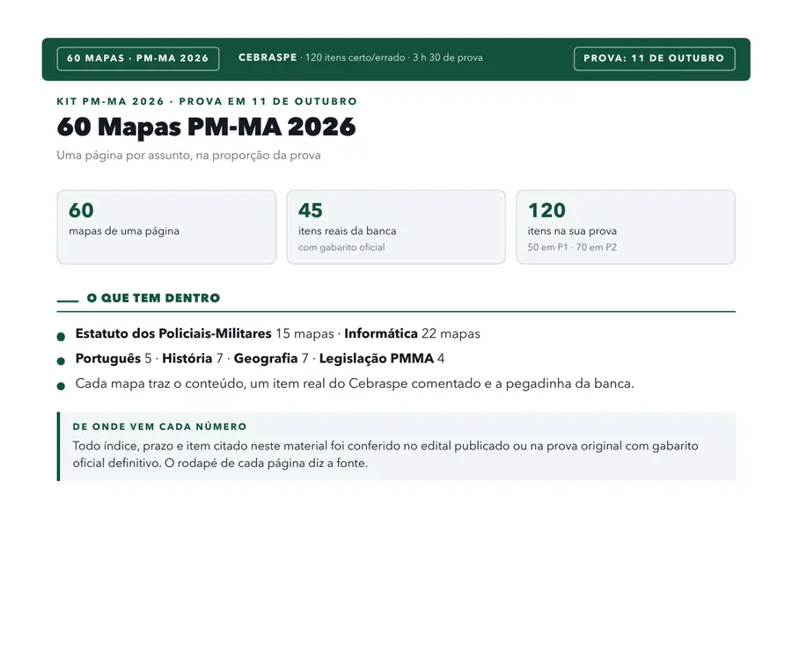Click the bullet dot before 'Português'
This screenshot has height=672, width=792.
point(61,362)
